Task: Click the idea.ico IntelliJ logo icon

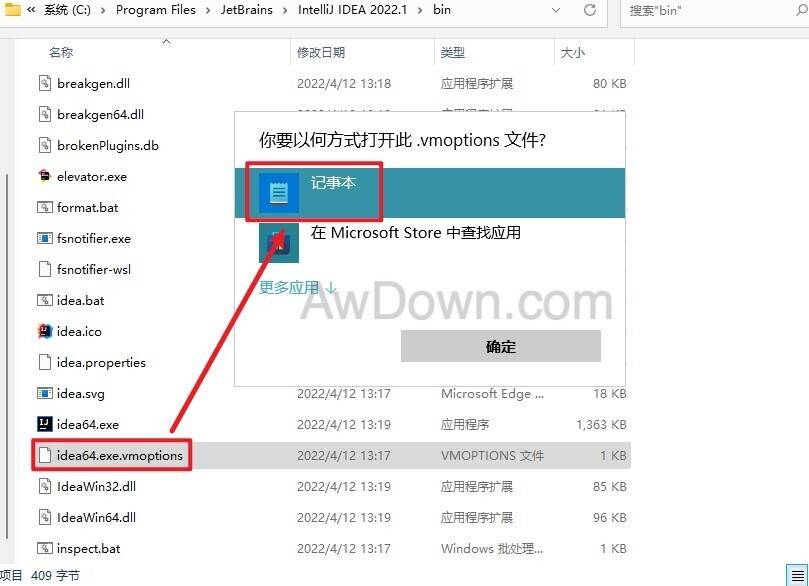Action: point(44,331)
